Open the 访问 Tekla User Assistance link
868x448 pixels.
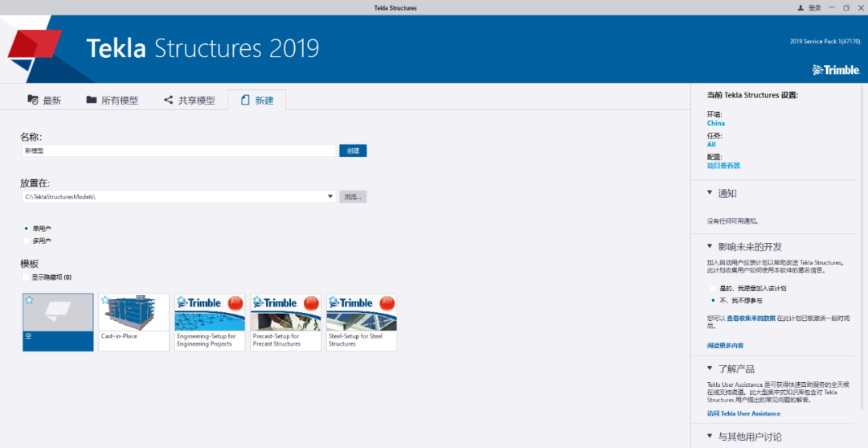pyautogui.click(x=743, y=413)
